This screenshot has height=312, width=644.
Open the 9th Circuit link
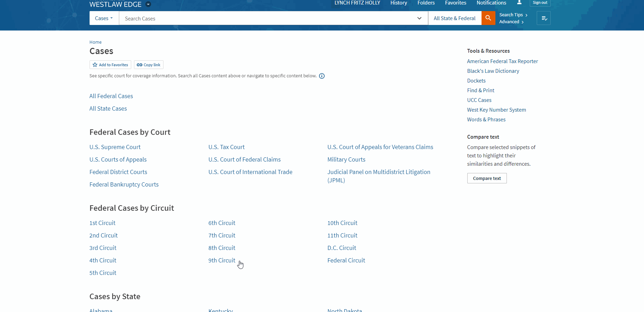(x=221, y=260)
